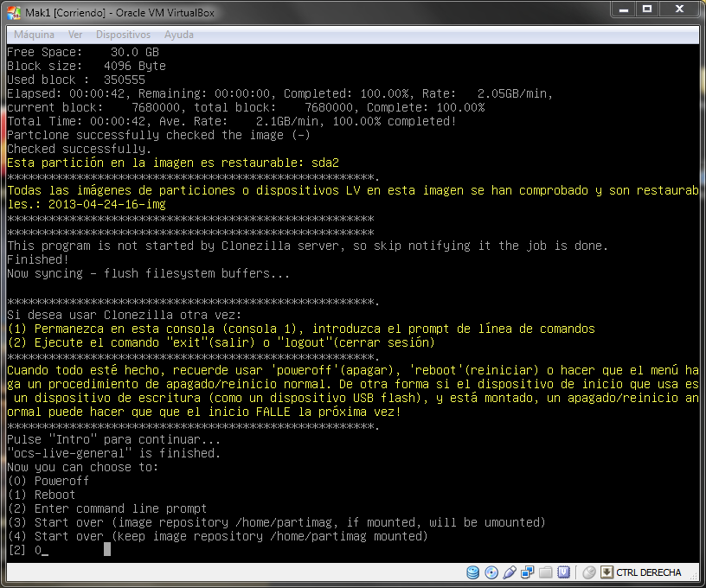Image resolution: width=706 pixels, height=588 pixels.
Task: Click 'Si desea usar Clonezilla otra vez:' line
Action: pyautogui.click(x=125, y=315)
